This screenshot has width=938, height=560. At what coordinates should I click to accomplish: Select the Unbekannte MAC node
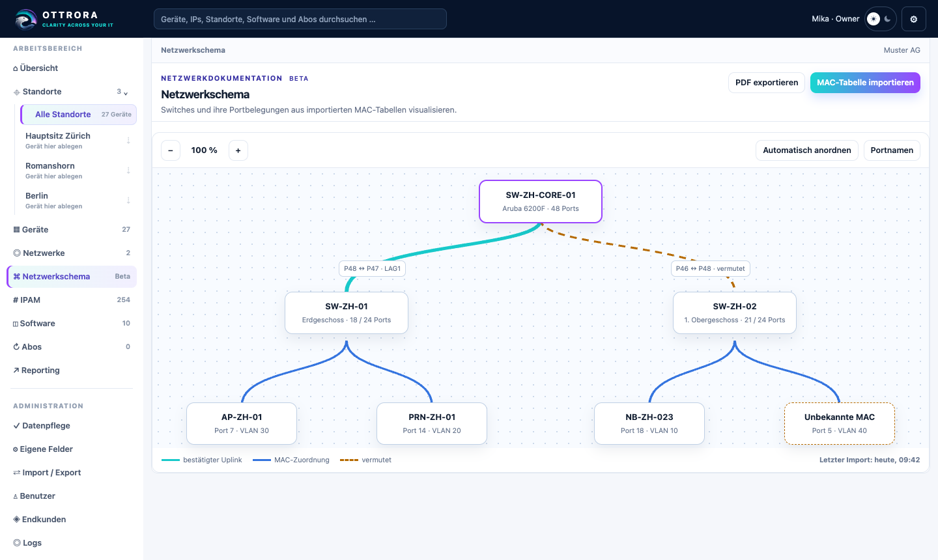(840, 424)
